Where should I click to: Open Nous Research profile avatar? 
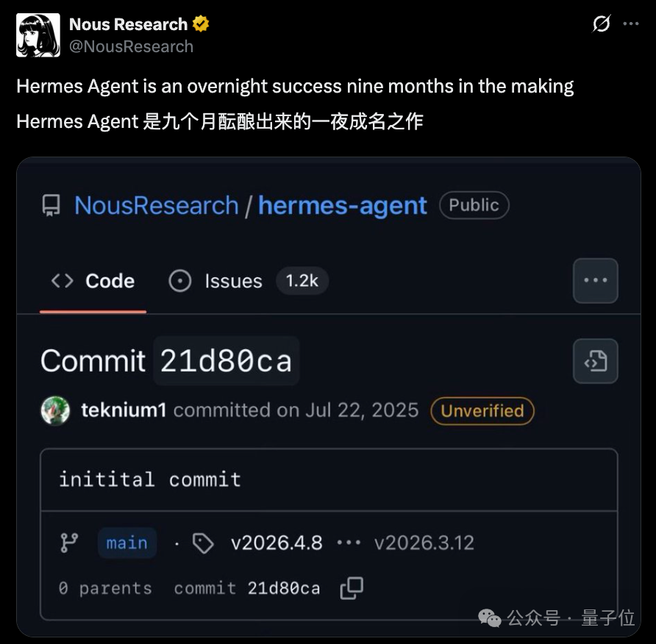coord(38,35)
